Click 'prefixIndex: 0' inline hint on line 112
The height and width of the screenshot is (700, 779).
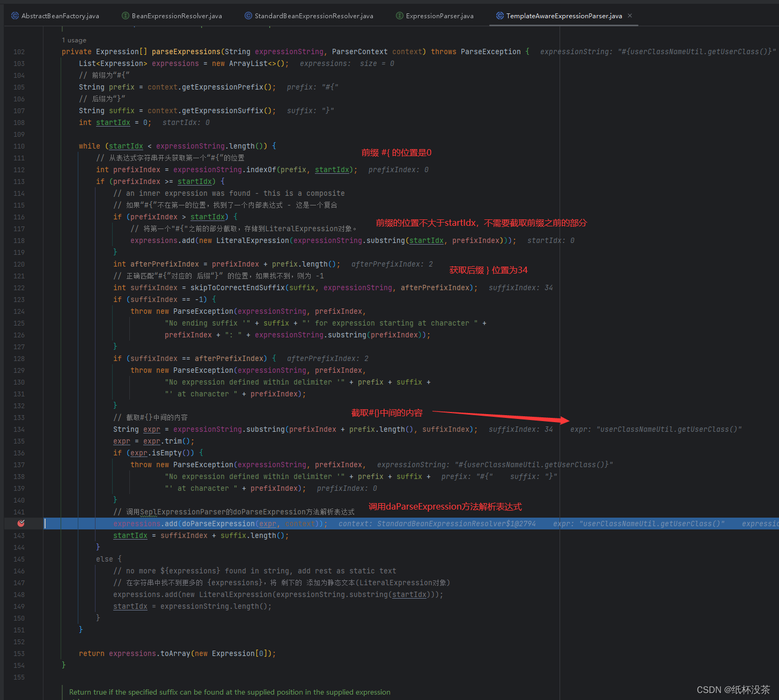coord(398,170)
